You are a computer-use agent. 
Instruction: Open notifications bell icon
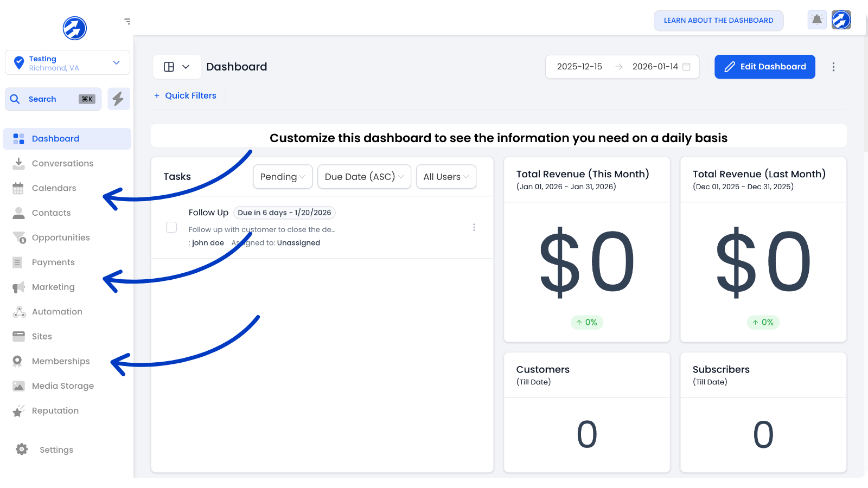(817, 20)
